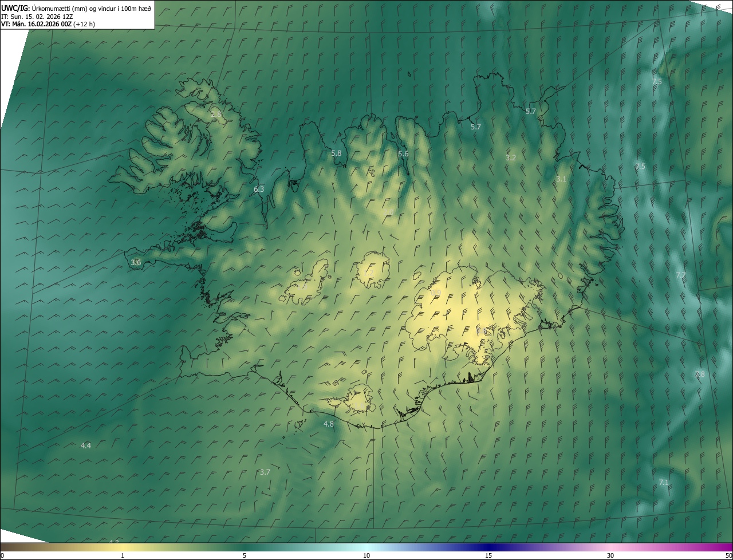Screen dimensions: 733x560
Task: Click the map title "Úrkomumætti (mm) og vindur í 100m hæð"
Action: point(91,8)
